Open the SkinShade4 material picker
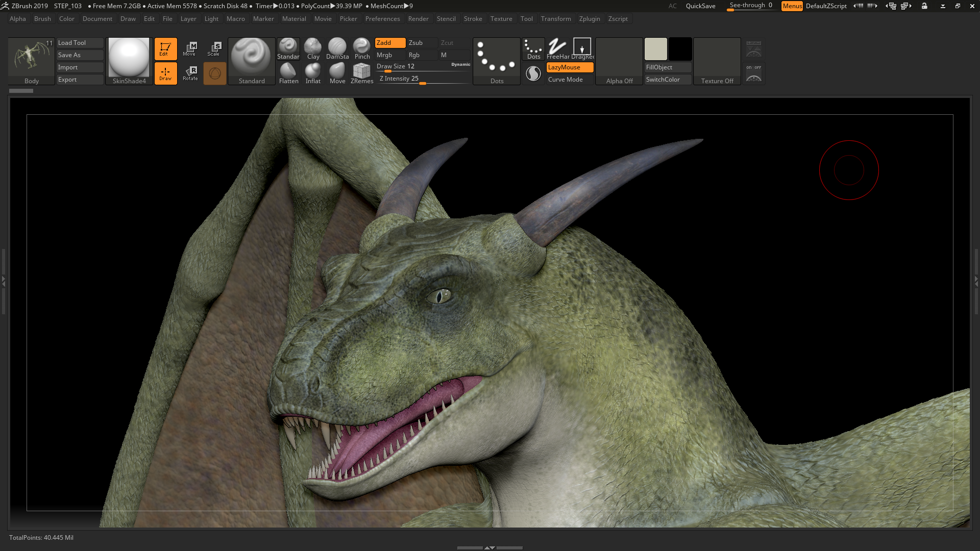This screenshot has width=980, height=551. coord(129,60)
